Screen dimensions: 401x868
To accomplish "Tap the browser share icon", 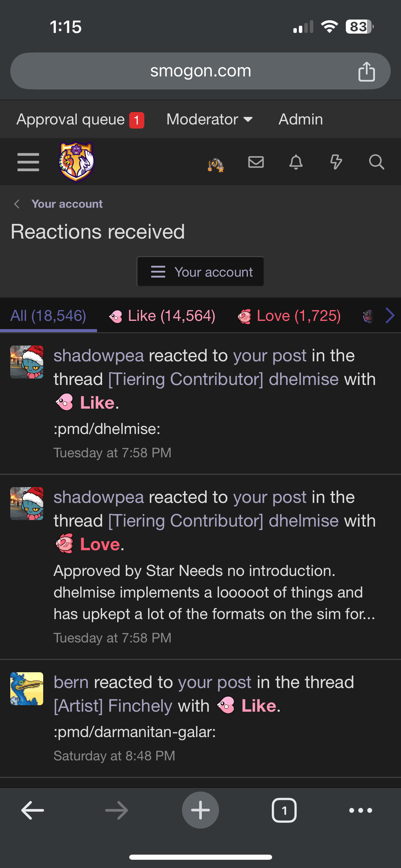I will tap(366, 71).
